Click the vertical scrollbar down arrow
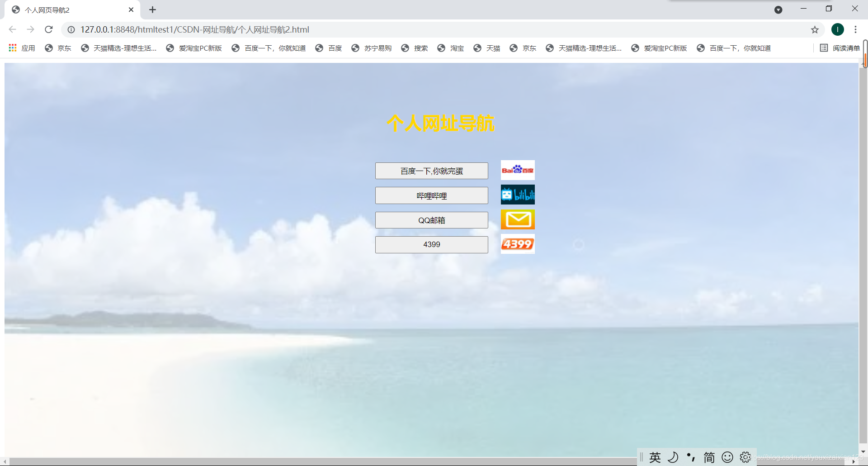The image size is (868, 466). pyautogui.click(x=863, y=452)
